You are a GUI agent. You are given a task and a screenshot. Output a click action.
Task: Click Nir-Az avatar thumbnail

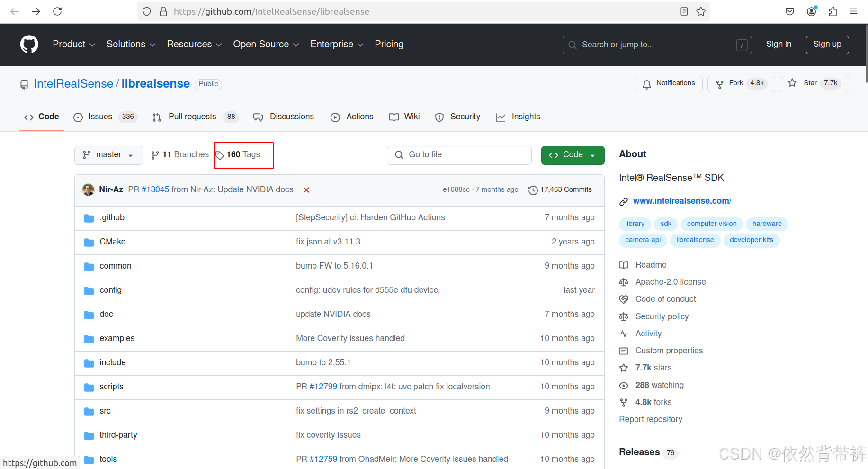pyautogui.click(x=88, y=189)
